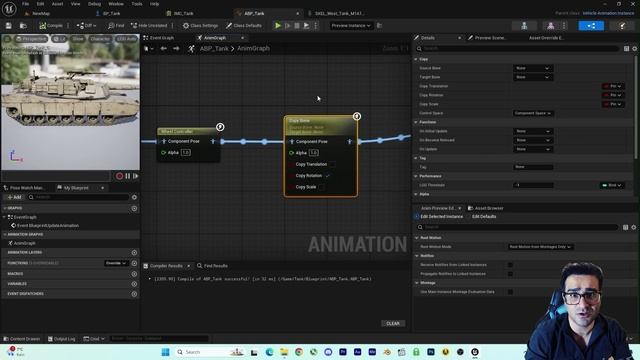The height and width of the screenshot is (360, 640).
Task: Switch to the Event Graph tab
Action: pos(158,38)
